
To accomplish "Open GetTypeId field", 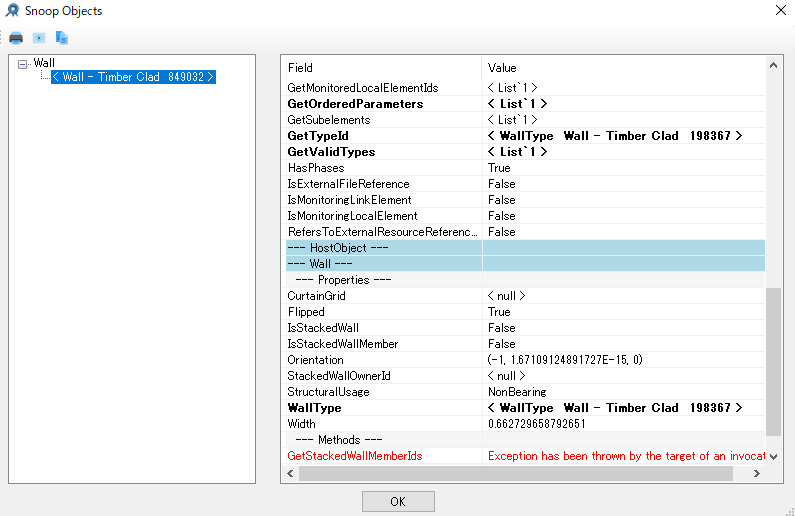I will click(x=318, y=136).
